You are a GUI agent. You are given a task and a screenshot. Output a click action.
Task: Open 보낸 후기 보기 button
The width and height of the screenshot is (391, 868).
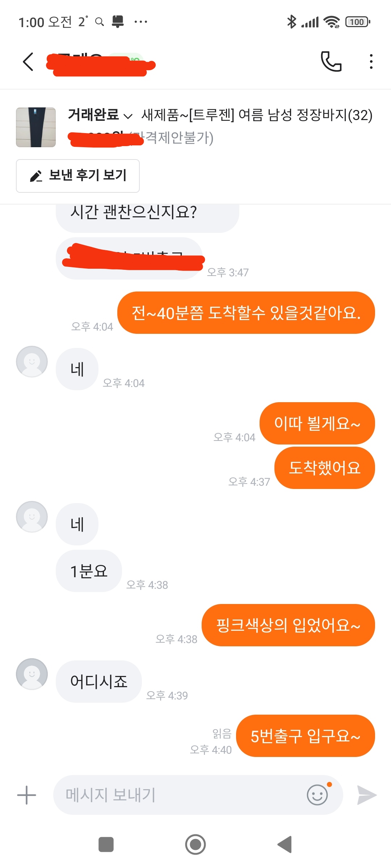(x=78, y=176)
